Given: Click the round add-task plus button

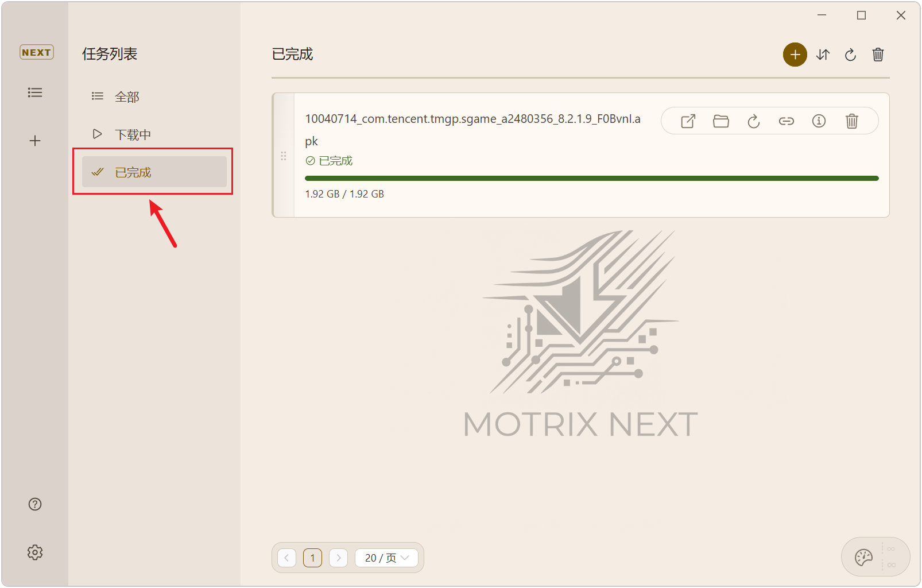Looking at the screenshot, I should 795,55.
